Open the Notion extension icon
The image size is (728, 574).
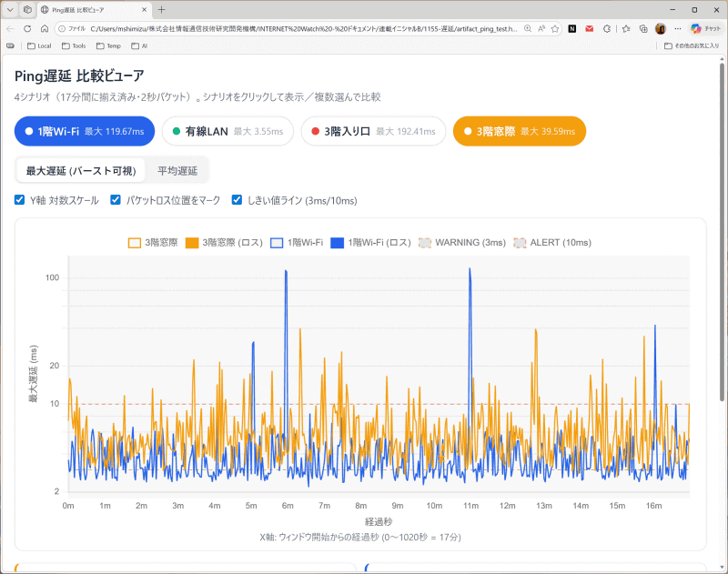[572, 29]
